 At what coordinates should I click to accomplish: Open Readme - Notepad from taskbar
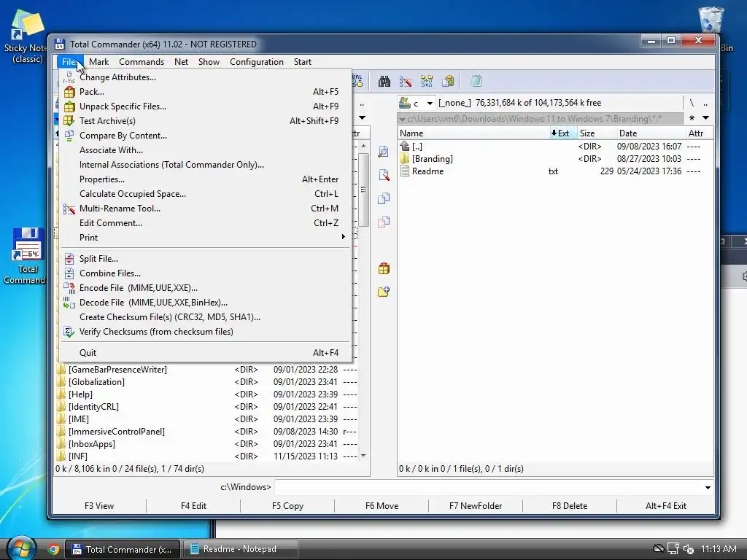click(x=240, y=549)
